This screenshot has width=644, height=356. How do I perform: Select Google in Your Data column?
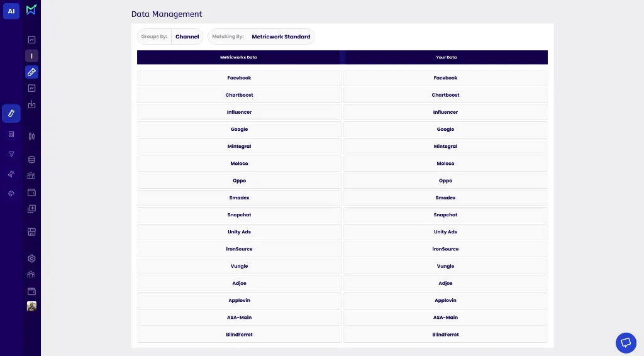tap(445, 130)
